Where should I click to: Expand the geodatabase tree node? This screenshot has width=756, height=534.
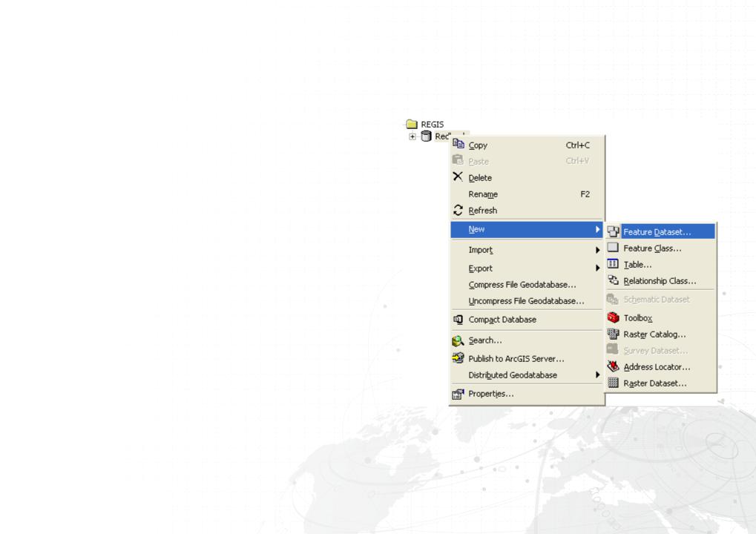tap(412, 136)
